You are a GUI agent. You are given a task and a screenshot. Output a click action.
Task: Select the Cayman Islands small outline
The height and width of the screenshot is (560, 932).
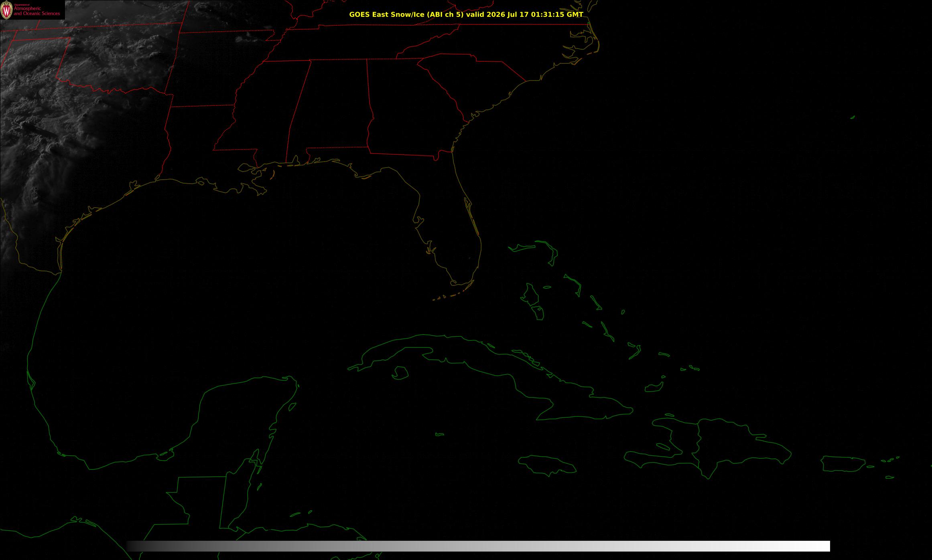coord(440,434)
